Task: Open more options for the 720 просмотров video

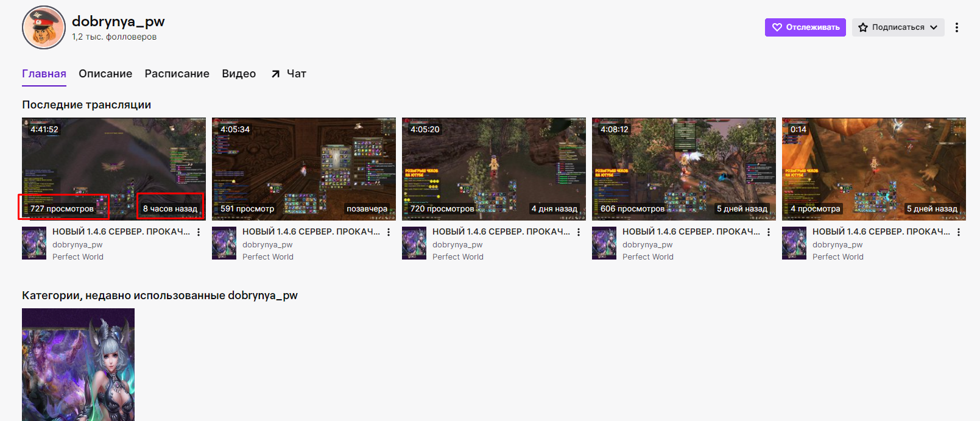Action: coord(579,232)
